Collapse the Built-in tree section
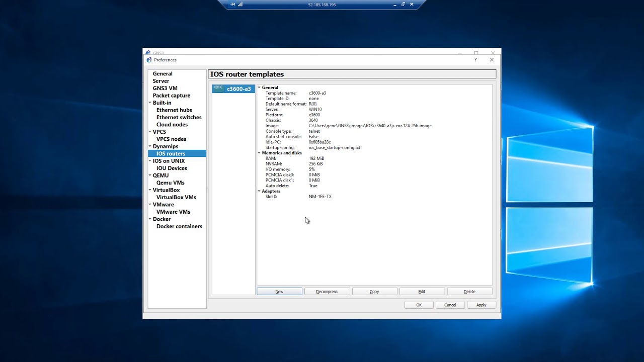 (150, 103)
